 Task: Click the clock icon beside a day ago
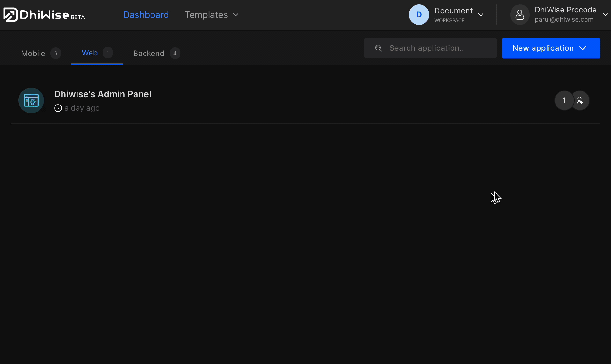58,108
